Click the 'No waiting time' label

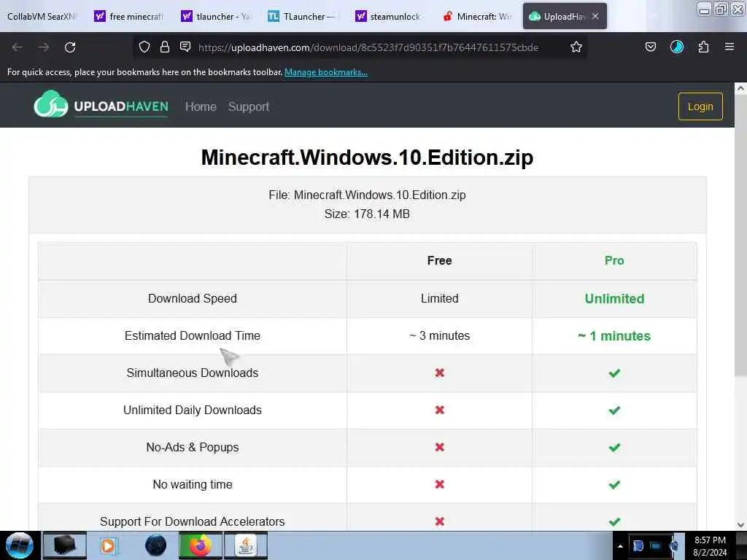(193, 484)
